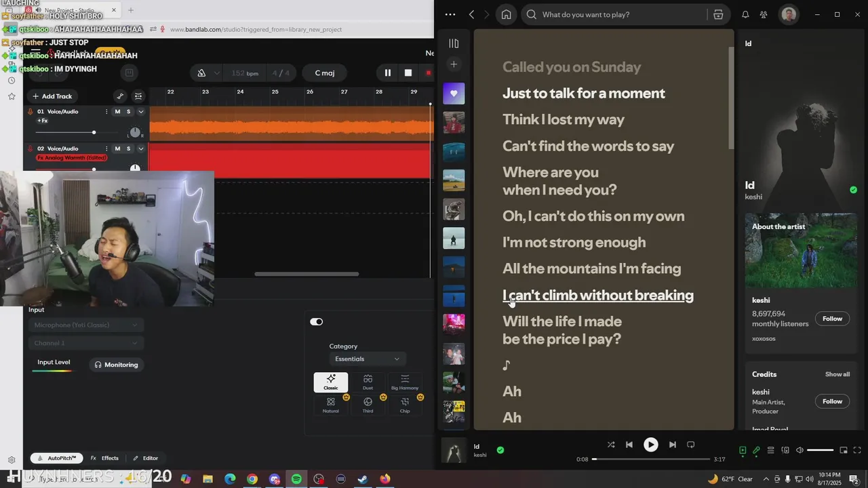
Task: Toggle the track mixer/collapse icon beside automation
Action: 138,96
